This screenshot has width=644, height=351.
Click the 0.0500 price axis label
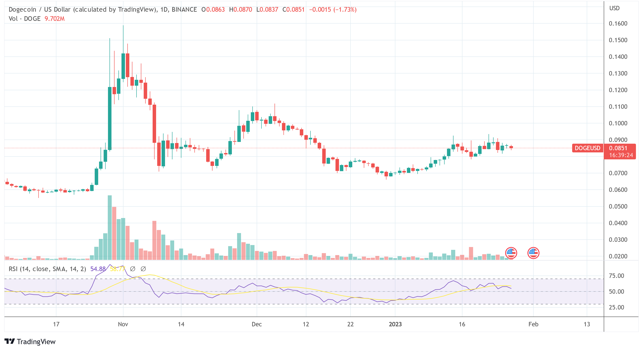pos(618,206)
